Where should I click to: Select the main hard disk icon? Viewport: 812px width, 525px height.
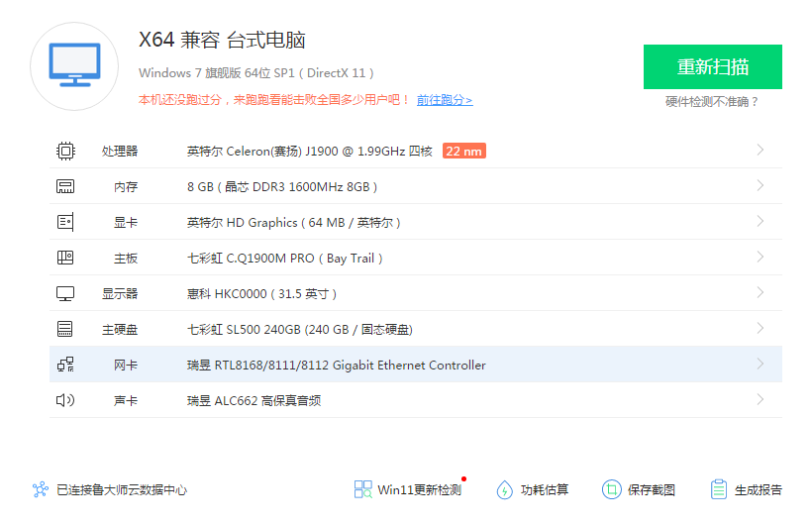[x=65, y=329]
